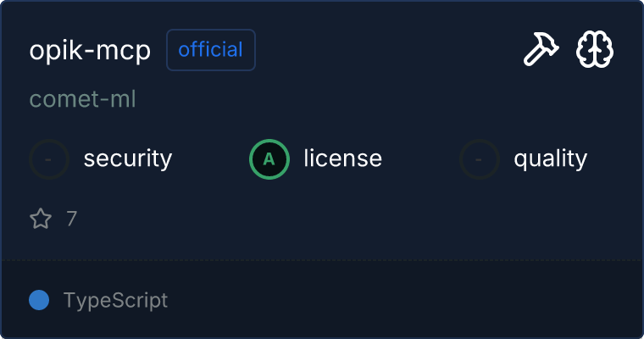Click empty footer area right of TypeScript
The height and width of the screenshot is (339, 644).
pyautogui.click(x=407, y=300)
